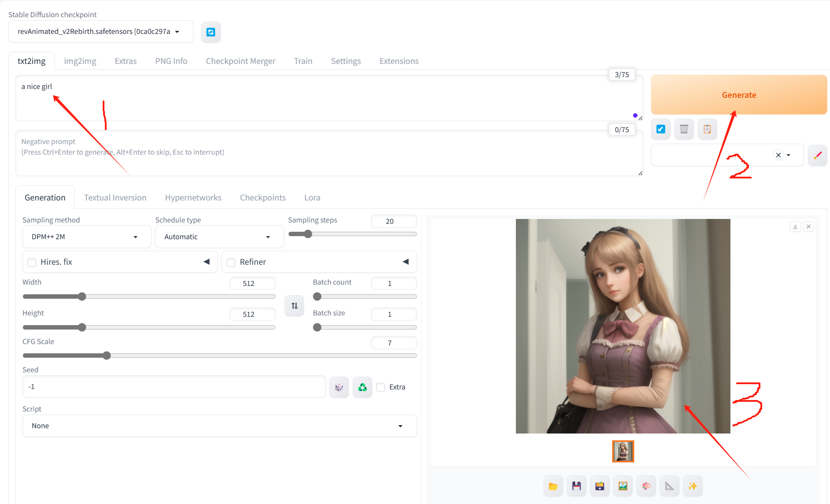The width and height of the screenshot is (830, 504).
Task: Open the Extensions tab
Action: coord(399,61)
